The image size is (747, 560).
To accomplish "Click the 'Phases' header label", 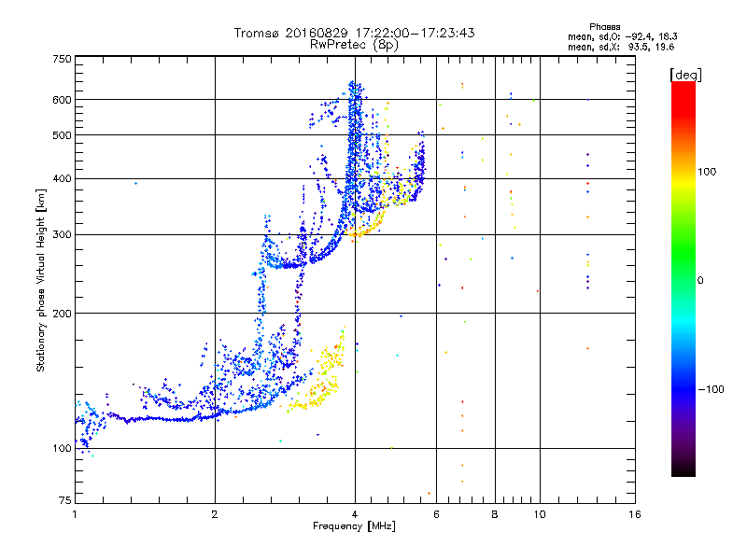I will coord(604,27).
